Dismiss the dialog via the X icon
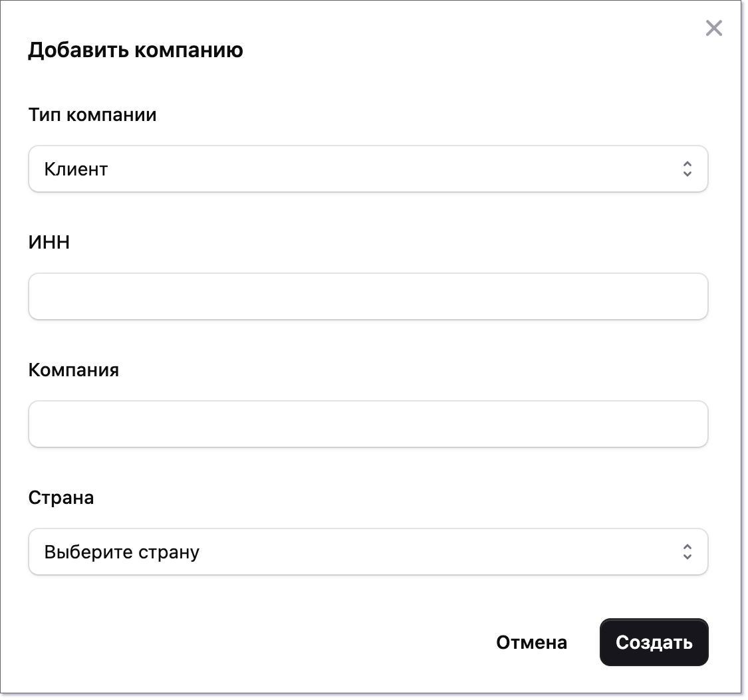748x700 pixels. click(x=714, y=28)
